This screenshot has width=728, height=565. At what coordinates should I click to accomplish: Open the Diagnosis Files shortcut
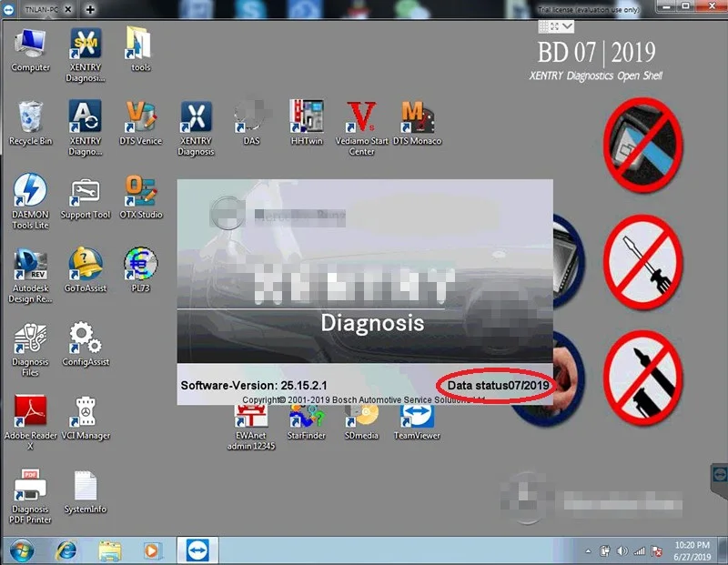[30, 349]
